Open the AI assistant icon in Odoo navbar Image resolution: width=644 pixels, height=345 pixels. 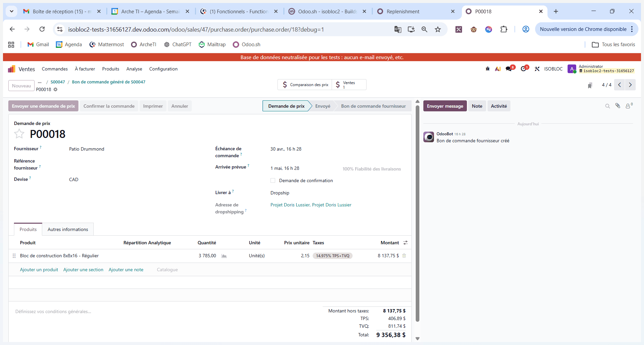click(x=498, y=69)
